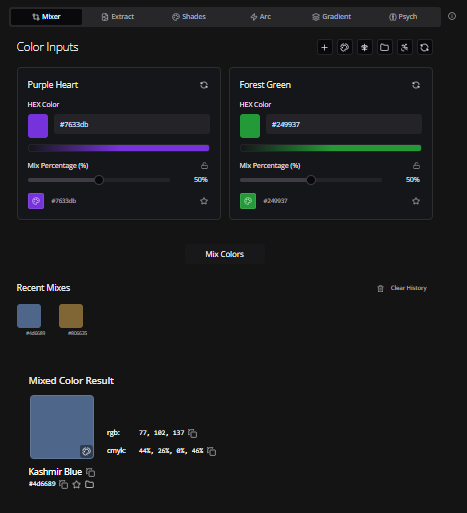Copy the #4d6689 hex code
The height and width of the screenshot is (513, 467).
click(64, 484)
